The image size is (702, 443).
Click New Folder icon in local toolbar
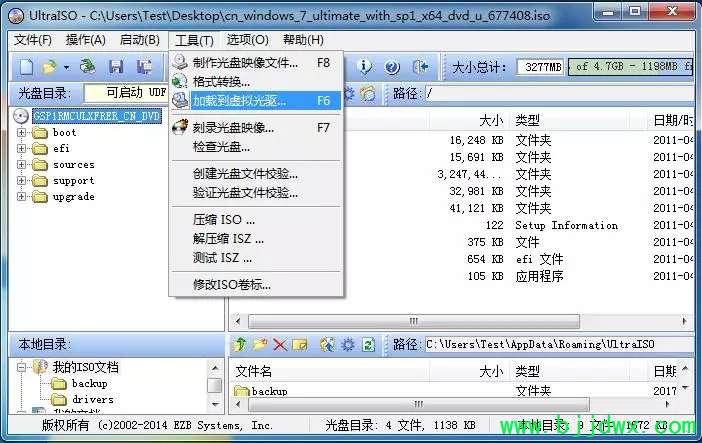point(260,344)
